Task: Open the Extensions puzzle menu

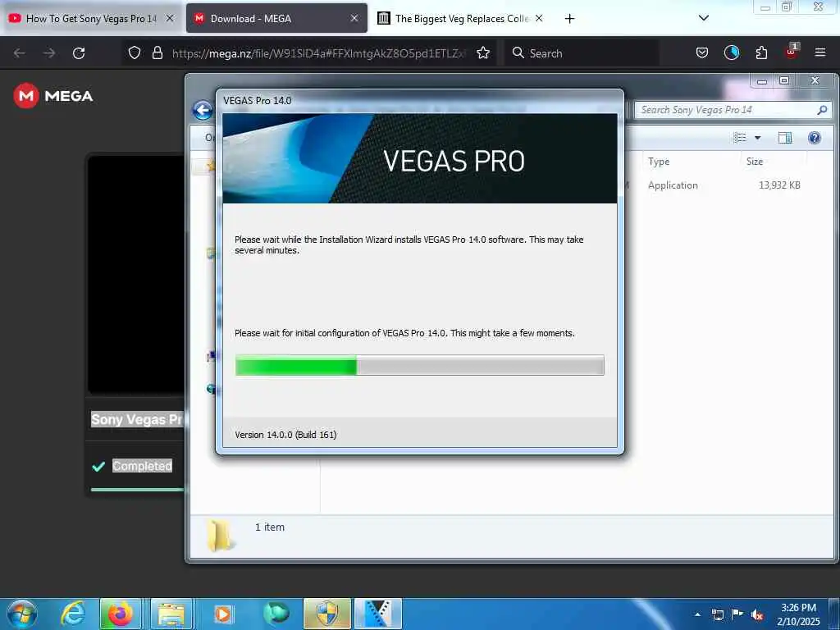Action: click(761, 52)
